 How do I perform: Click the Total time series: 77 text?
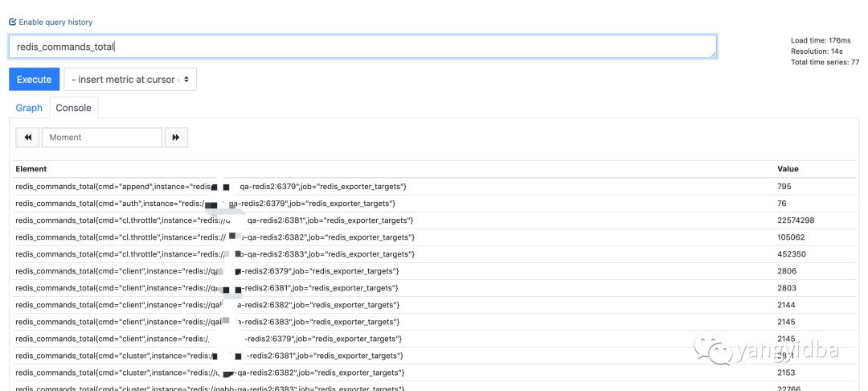pos(825,62)
